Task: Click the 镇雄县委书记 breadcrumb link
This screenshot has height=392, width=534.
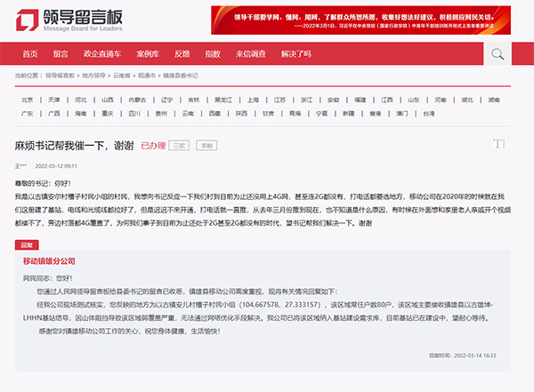Action: [180, 76]
